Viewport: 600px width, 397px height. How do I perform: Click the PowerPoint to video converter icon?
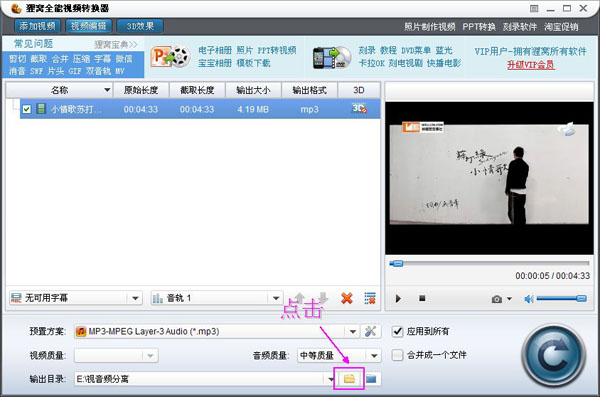coord(170,57)
